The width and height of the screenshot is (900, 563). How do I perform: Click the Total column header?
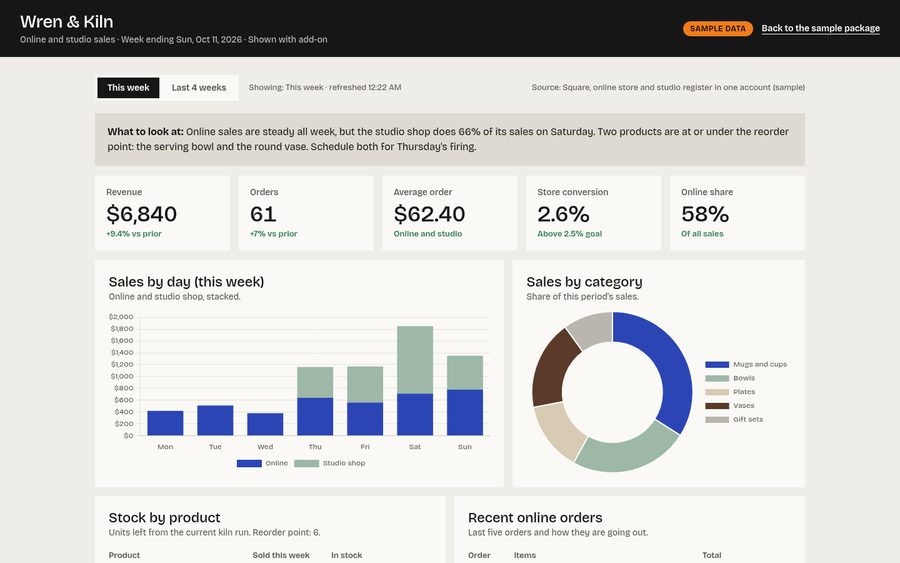(x=712, y=555)
